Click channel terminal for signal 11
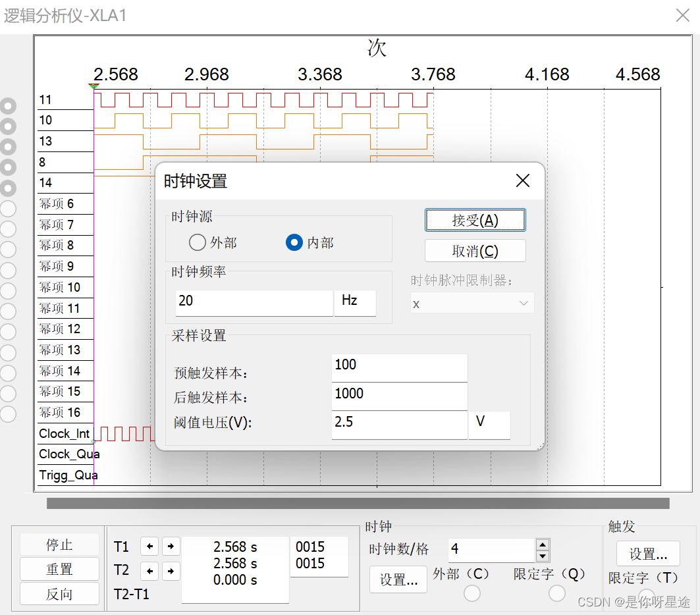The image size is (700, 615). (8, 106)
